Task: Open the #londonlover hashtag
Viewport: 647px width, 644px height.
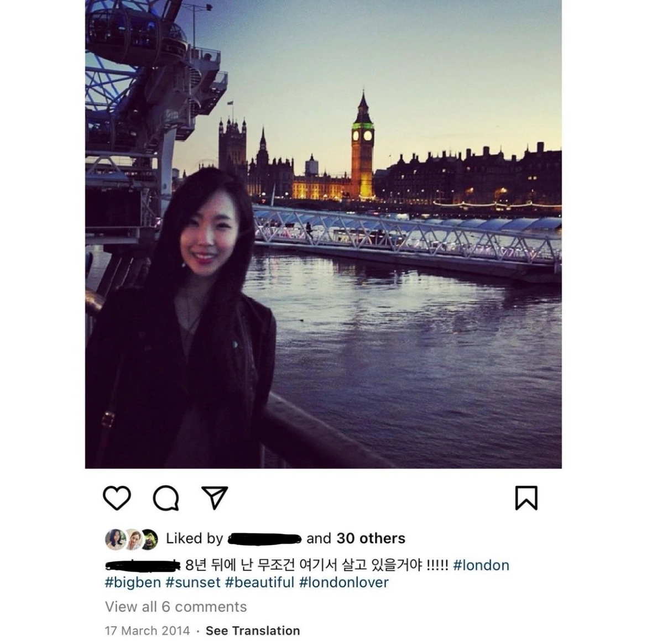Action: click(344, 583)
